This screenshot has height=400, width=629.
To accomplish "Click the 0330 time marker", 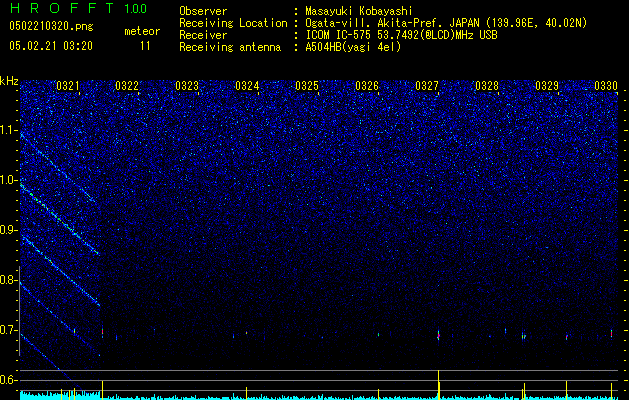I will click(606, 86).
